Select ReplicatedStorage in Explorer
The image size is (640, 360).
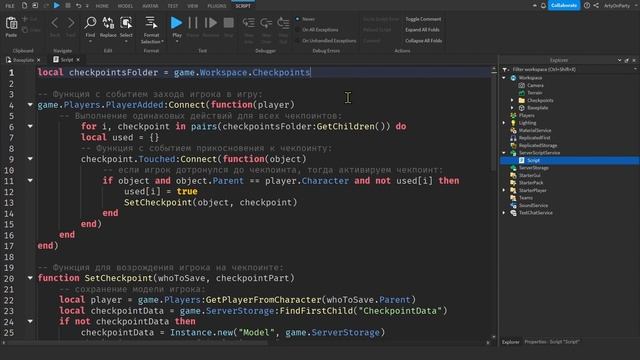pos(538,145)
